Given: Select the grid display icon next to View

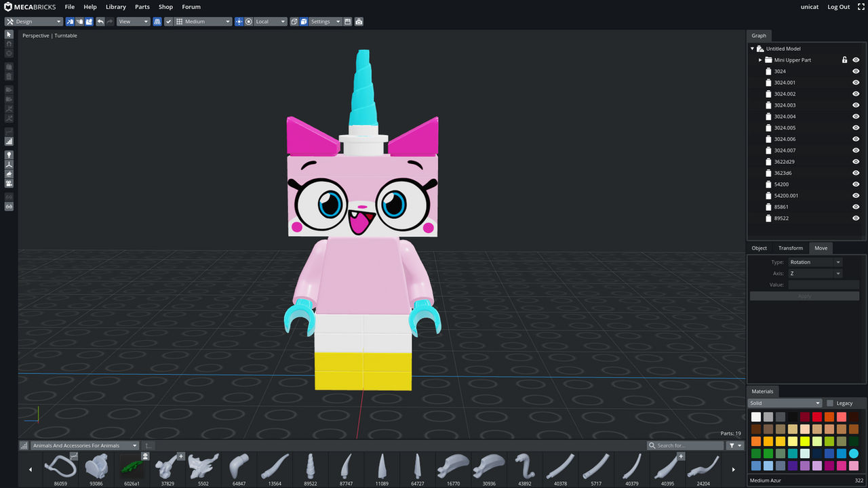Looking at the screenshot, I should click(157, 21).
